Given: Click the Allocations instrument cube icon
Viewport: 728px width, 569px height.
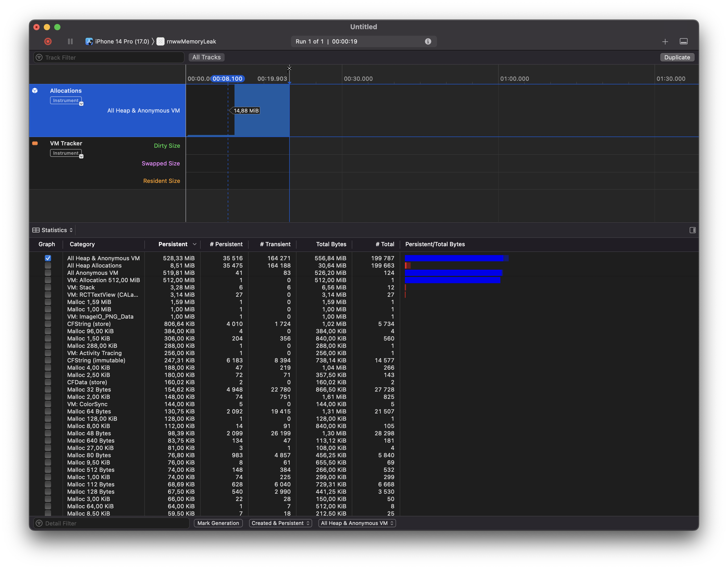Looking at the screenshot, I should click(35, 91).
